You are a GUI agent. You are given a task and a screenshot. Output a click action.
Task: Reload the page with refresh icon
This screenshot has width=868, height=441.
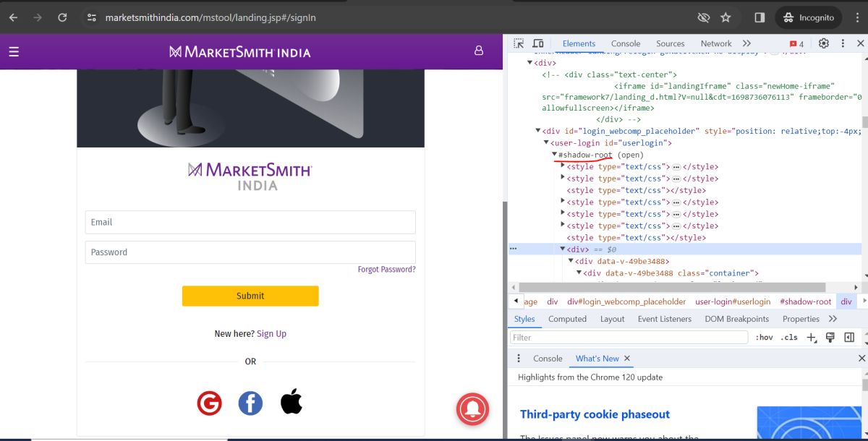pos(62,17)
